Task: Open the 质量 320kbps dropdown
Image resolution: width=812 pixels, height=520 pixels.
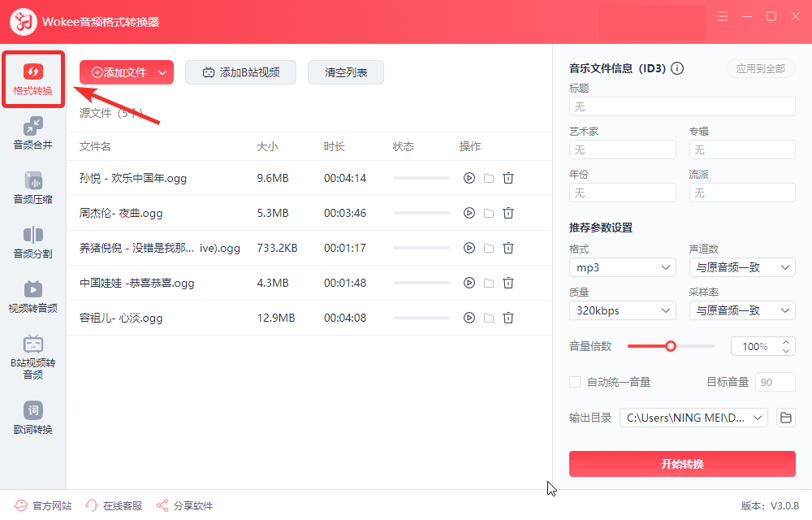Action: pyautogui.click(x=623, y=310)
